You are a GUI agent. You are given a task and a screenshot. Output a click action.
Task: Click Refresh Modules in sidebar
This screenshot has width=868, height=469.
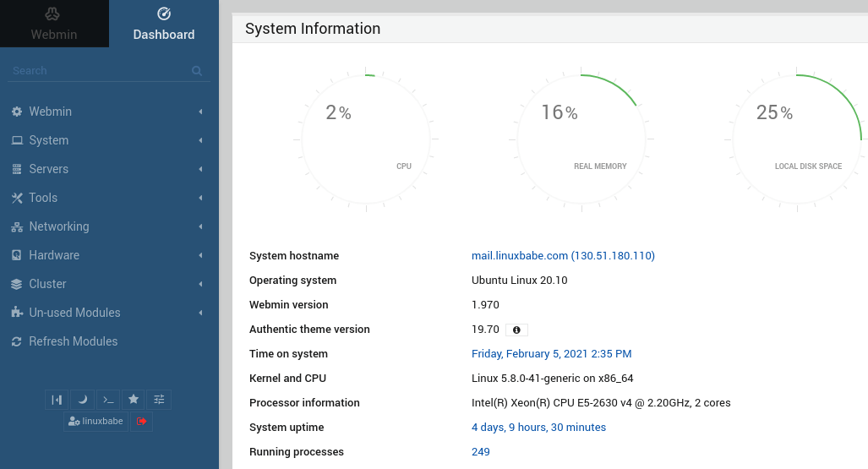point(74,341)
